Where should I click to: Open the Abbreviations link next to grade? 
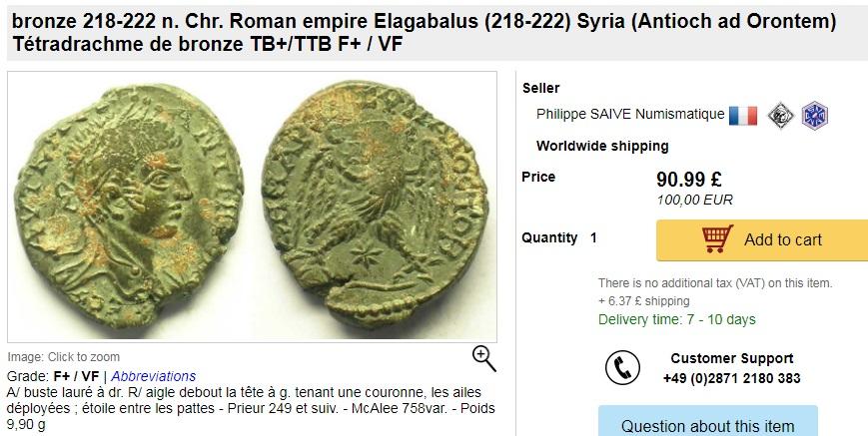pyautogui.click(x=154, y=376)
